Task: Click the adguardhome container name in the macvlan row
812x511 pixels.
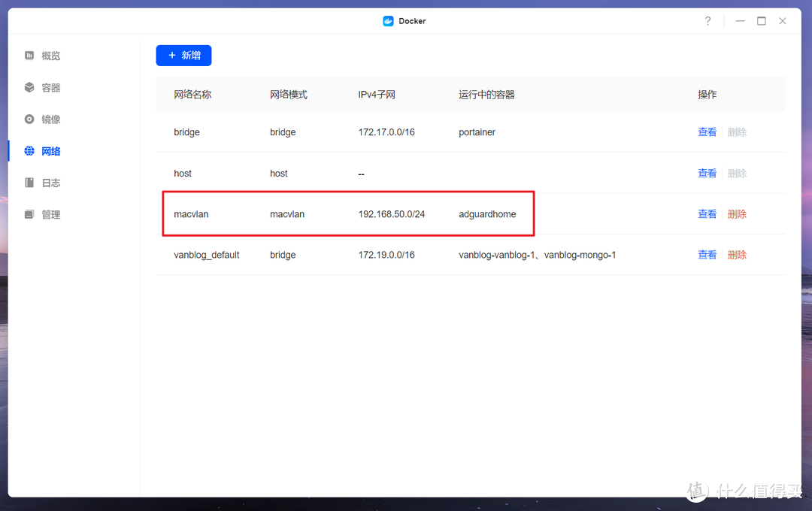Action: point(486,213)
